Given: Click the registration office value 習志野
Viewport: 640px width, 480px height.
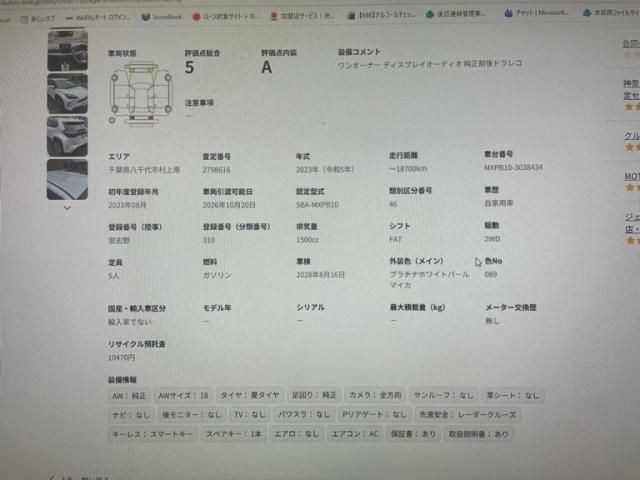Looking at the screenshot, I should point(119,240).
